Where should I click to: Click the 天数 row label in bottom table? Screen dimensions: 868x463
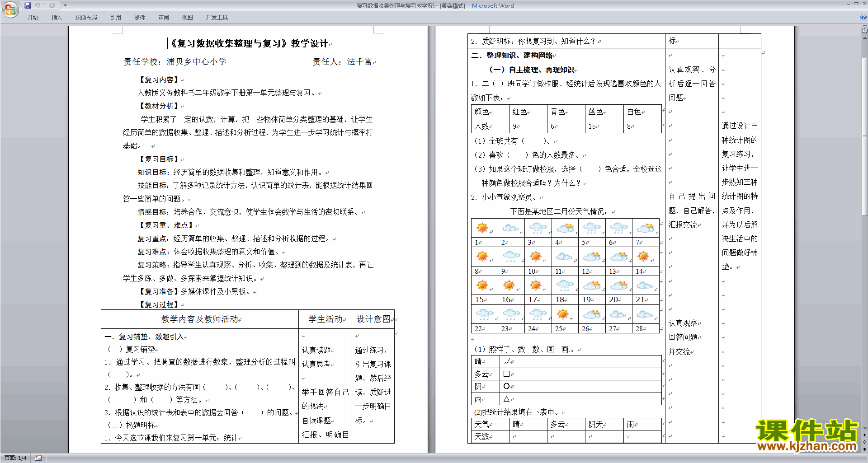click(x=481, y=436)
